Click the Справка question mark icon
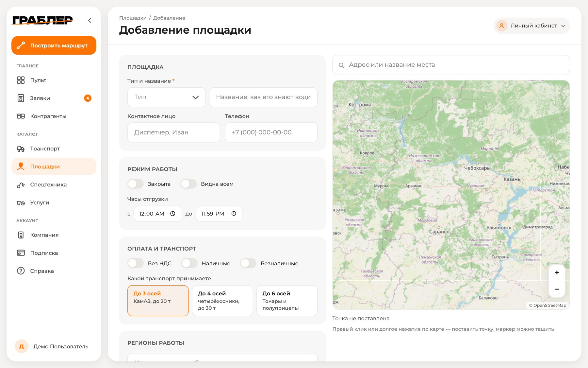 click(21, 271)
